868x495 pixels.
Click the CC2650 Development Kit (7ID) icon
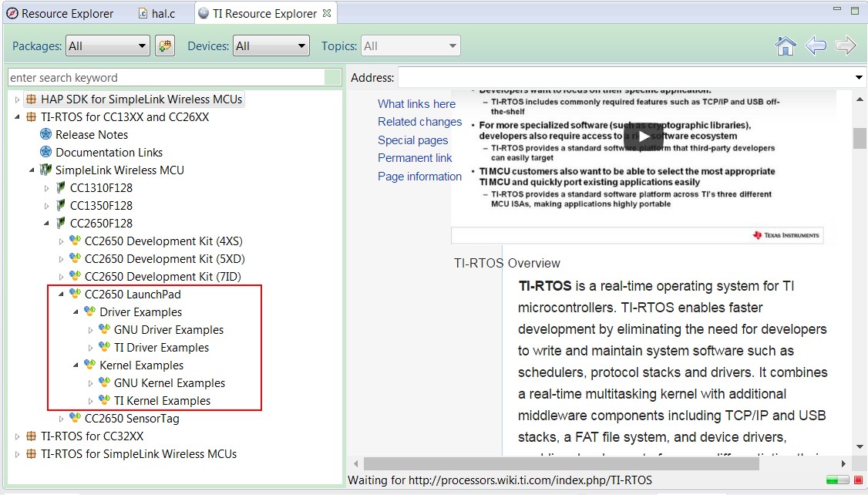point(76,276)
